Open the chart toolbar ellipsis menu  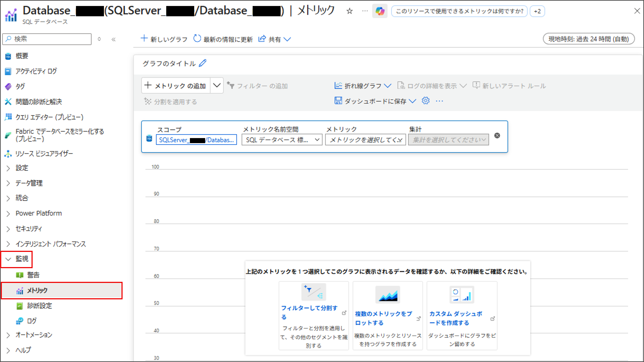(x=439, y=101)
